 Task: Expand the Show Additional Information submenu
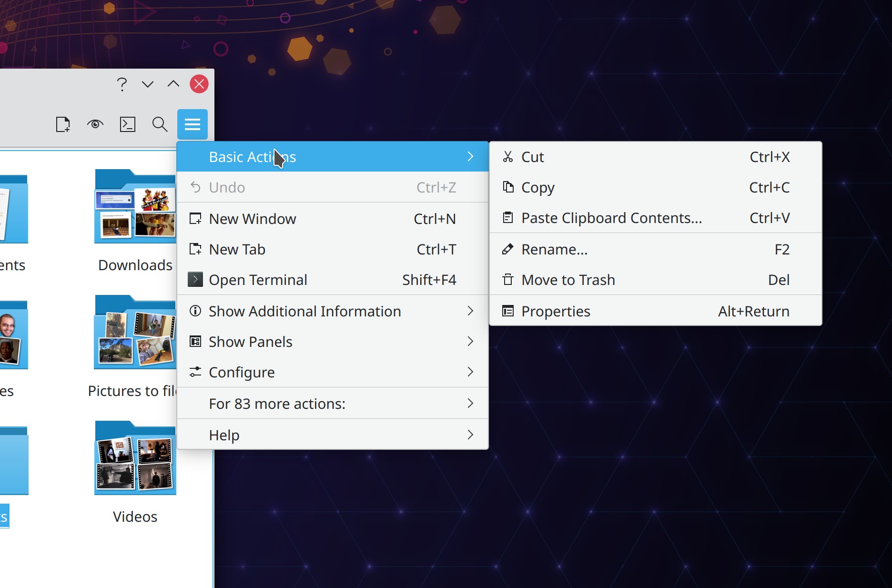coord(333,311)
